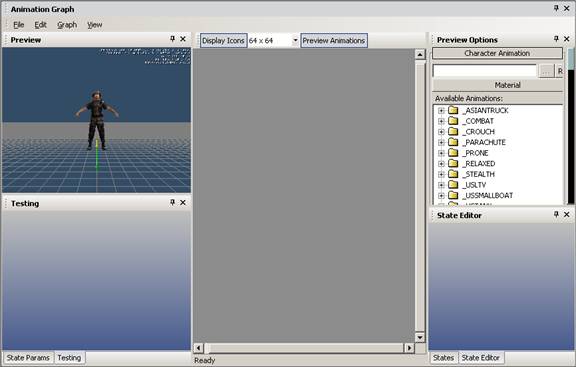Switch to the Testing tab
The image size is (576, 367).
(x=69, y=357)
